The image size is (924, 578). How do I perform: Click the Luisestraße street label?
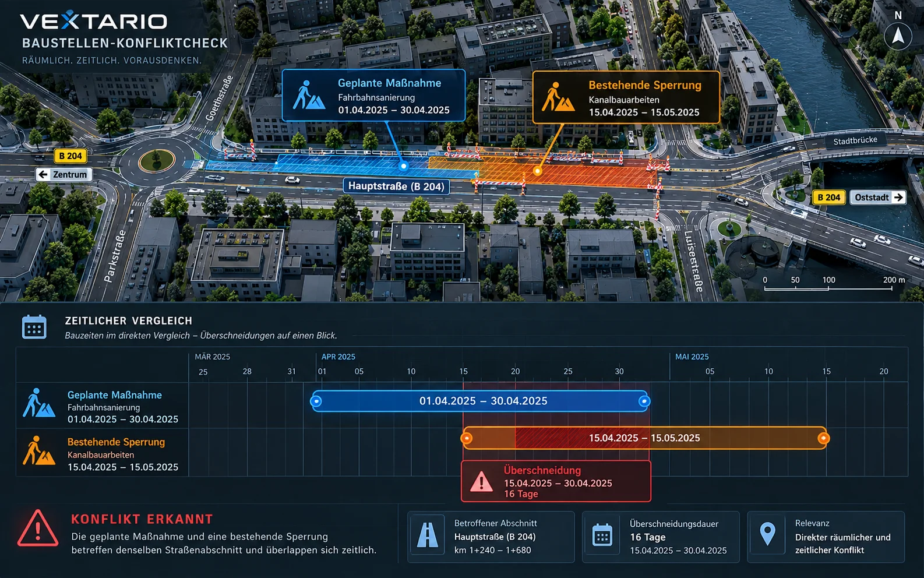[x=693, y=261]
